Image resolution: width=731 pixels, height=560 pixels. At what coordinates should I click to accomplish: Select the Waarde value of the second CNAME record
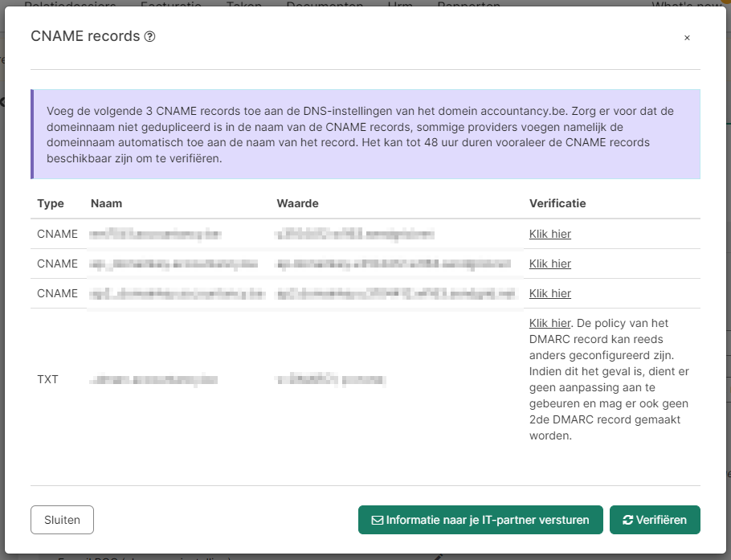(393, 264)
